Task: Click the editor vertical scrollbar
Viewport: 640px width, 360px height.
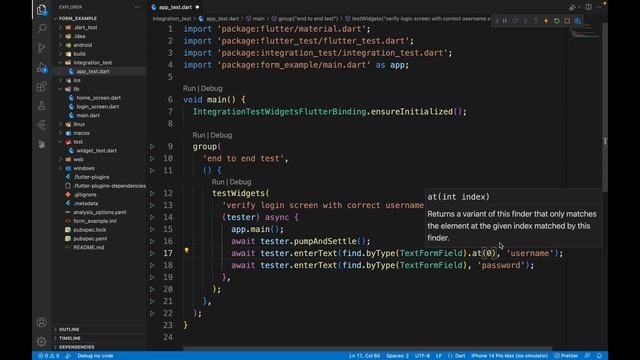Action: click(x=605, y=108)
